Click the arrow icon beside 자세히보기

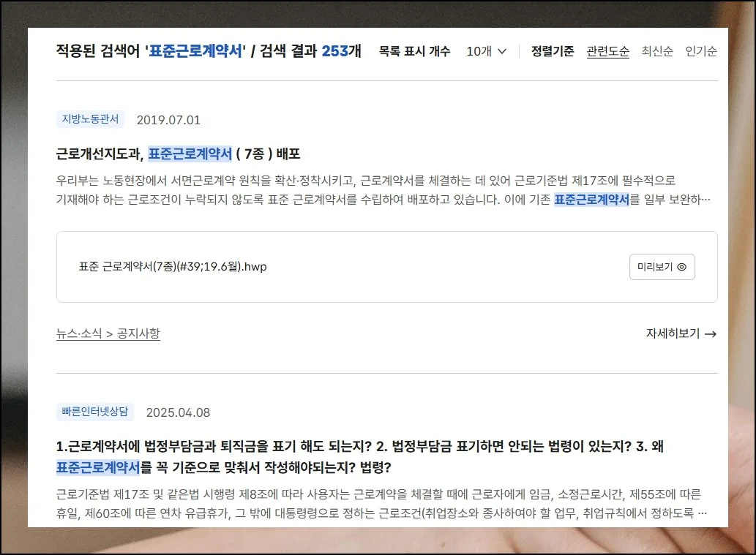(x=709, y=333)
